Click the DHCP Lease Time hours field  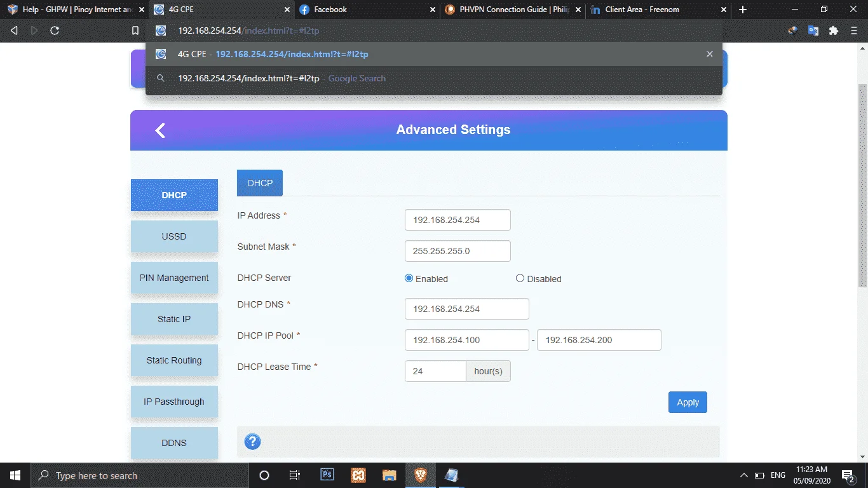pyautogui.click(x=435, y=371)
